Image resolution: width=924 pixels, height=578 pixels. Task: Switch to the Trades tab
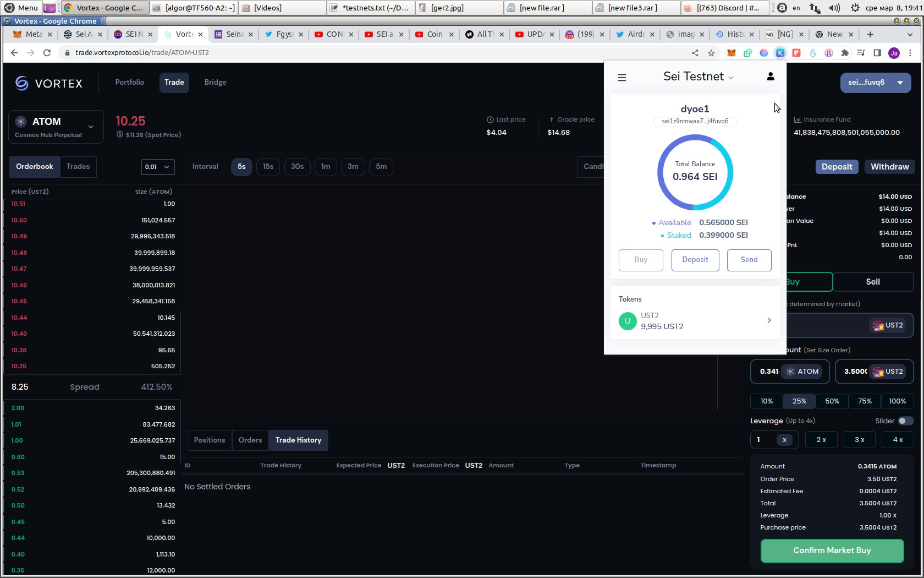(x=78, y=167)
